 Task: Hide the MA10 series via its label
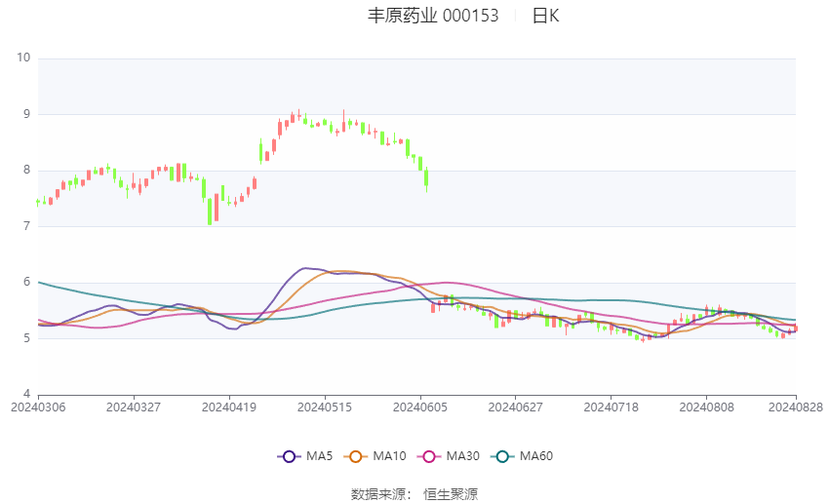click(x=390, y=456)
